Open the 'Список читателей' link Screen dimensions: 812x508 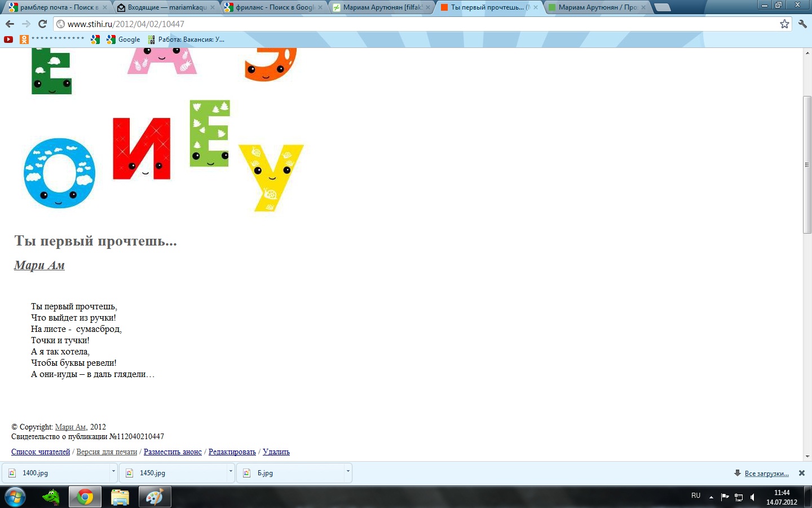41,452
